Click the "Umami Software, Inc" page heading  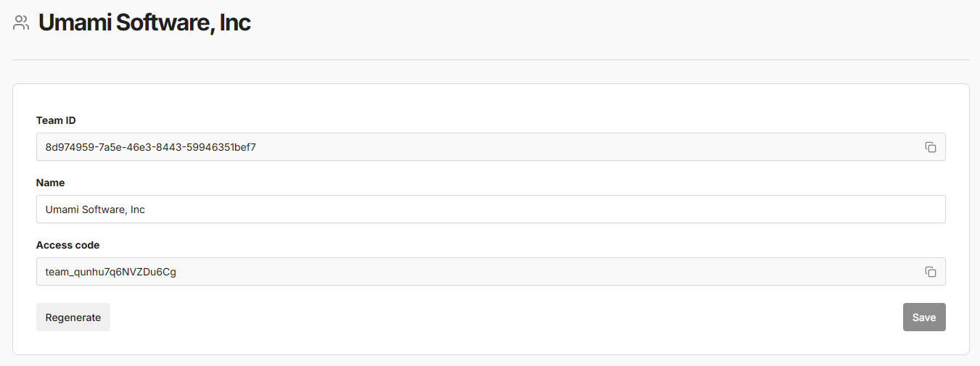(144, 22)
